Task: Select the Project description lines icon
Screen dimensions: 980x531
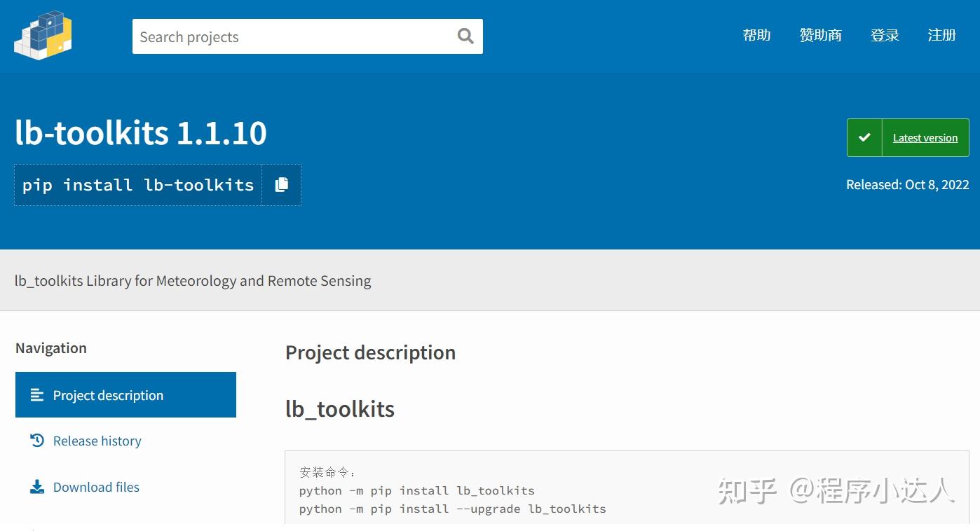Action: coord(36,394)
